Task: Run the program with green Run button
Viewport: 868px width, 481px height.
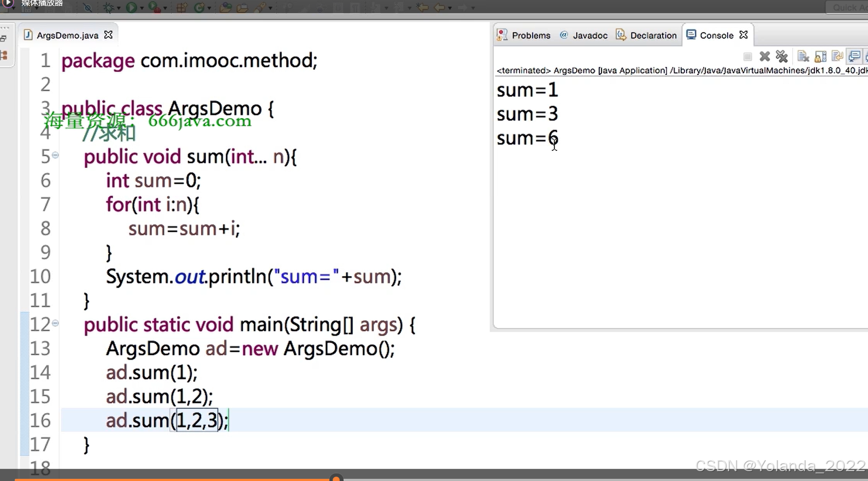Action: point(131,7)
